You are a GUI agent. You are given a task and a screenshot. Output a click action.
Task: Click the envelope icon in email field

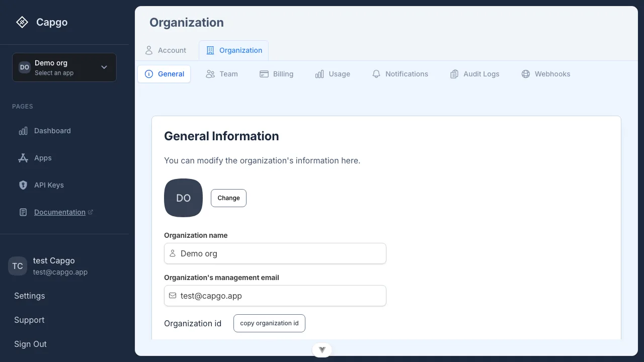[x=173, y=296]
